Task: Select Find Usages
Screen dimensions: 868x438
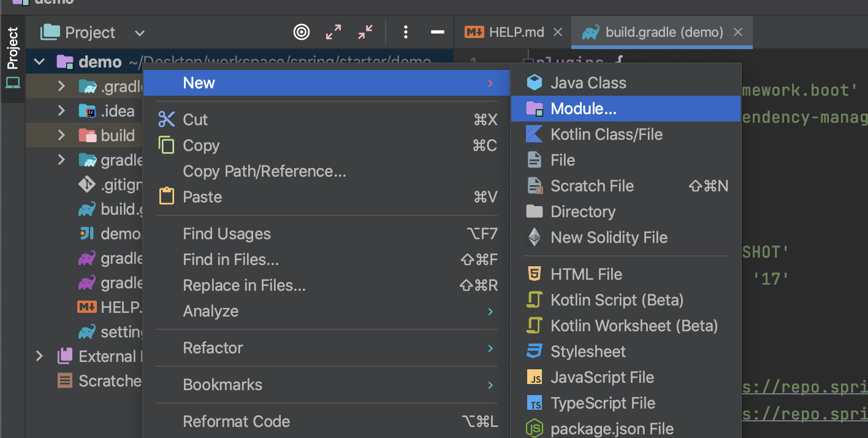Action: click(326, 234)
